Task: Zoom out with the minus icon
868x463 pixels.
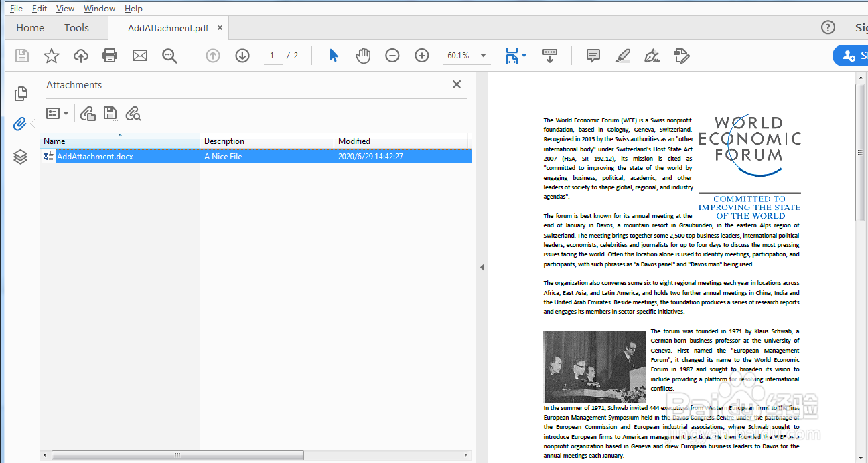Action: coord(392,56)
